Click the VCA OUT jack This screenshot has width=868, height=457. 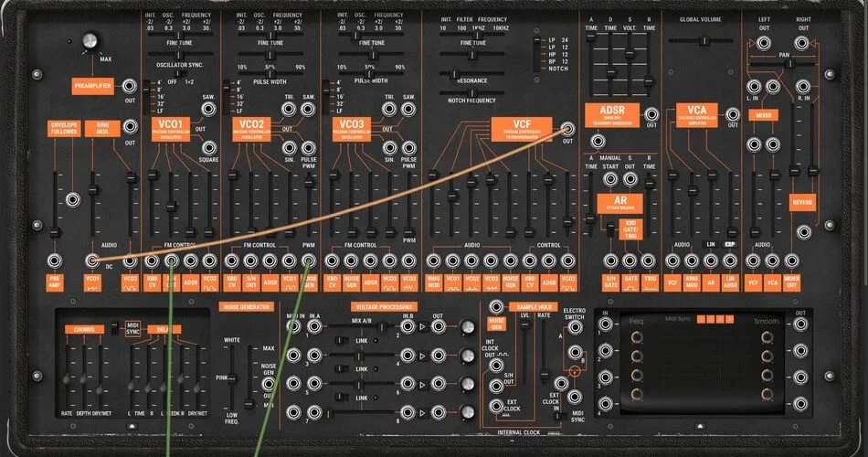click(x=733, y=114)
